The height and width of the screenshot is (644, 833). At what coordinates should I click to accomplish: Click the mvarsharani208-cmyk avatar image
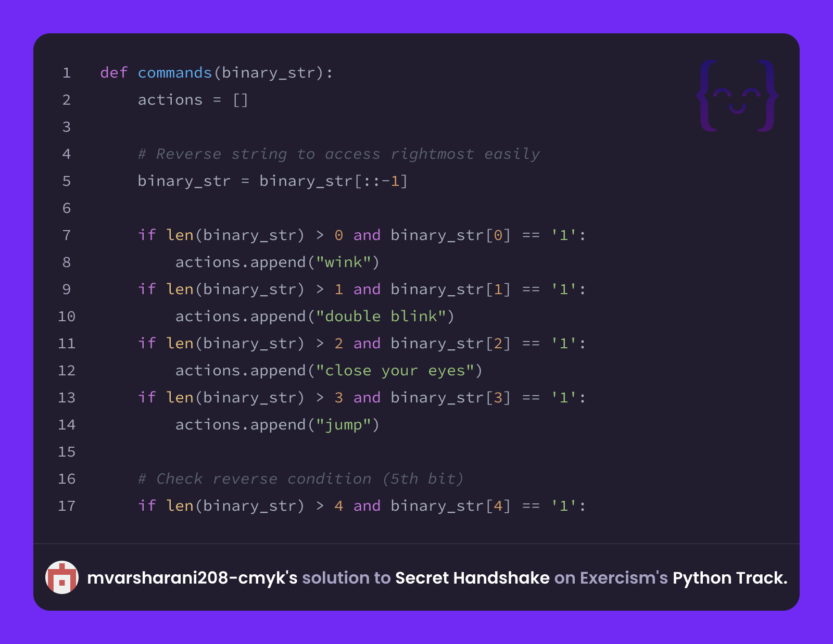point(62,577)
